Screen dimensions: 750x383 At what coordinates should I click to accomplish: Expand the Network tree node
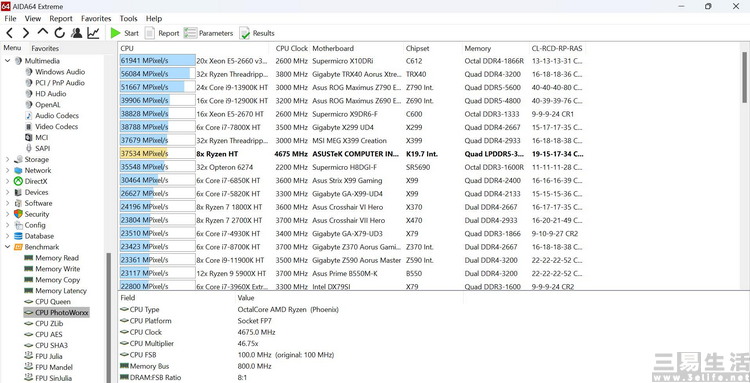7,170
